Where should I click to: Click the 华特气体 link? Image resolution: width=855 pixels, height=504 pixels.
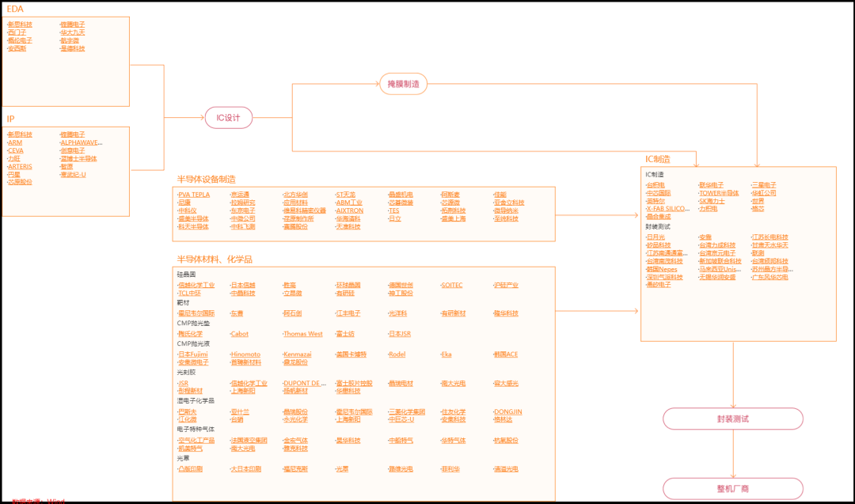click(454, 441)
